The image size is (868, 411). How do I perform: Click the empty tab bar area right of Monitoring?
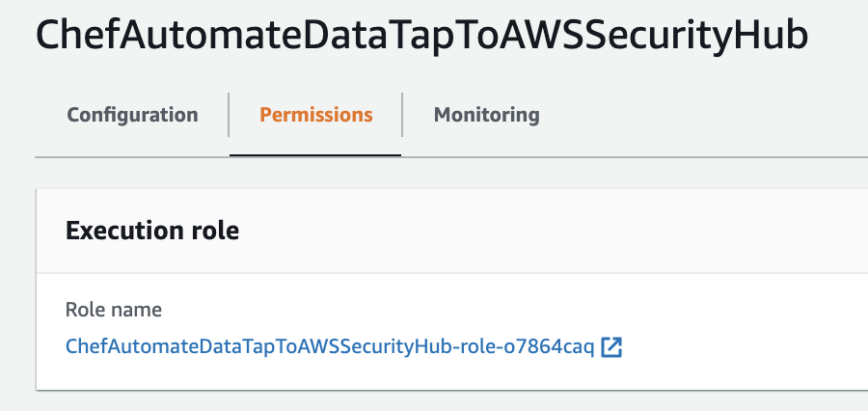[704, 116]
